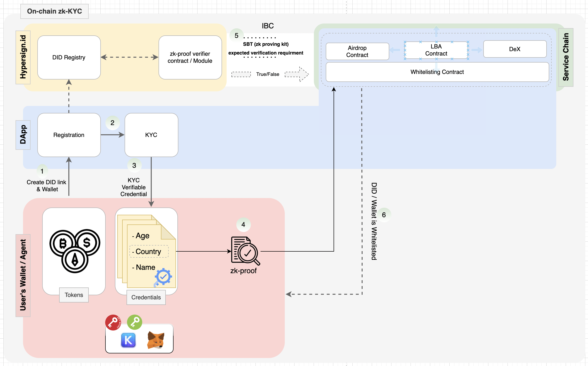
Task: Select the zk-proof verifier contract box
Action: (x=190, y=57)
